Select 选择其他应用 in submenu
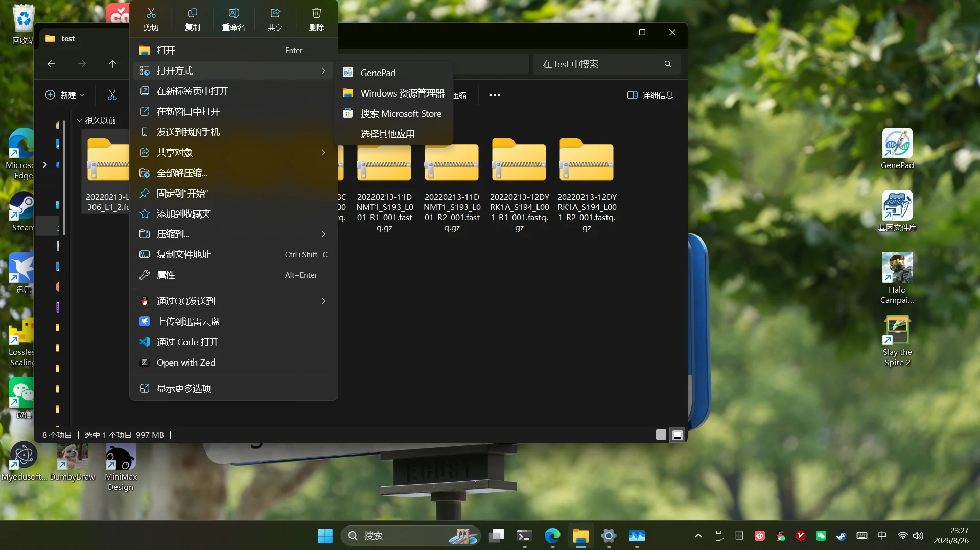Screen dimensions: 980x550 click(x=393, y=134)
